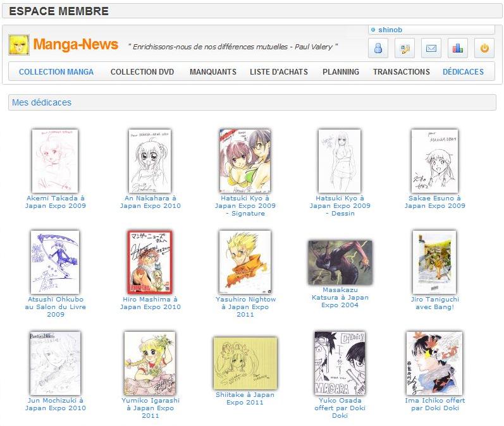Click the Manga-News logo text
504x426 pixels.
(x=75, y=44)
